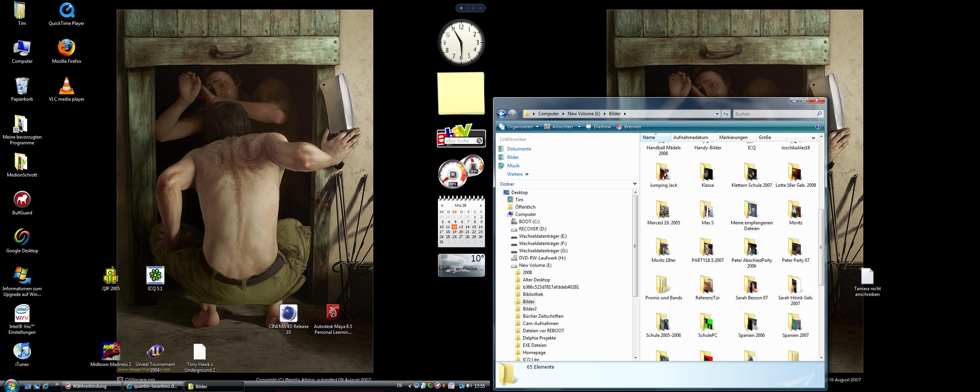Select the 'Tamara nicht anschreiben' desktop file
Screen dimensions: 980x392
867,282
